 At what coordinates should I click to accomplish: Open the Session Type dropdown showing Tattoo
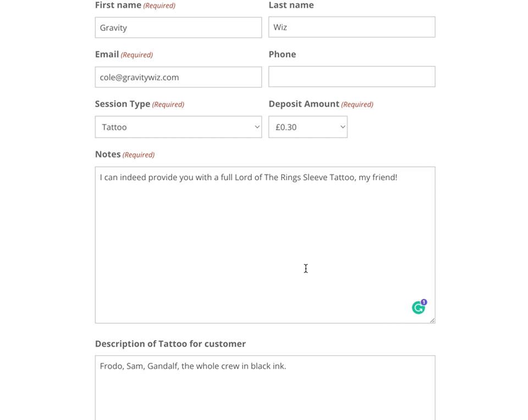point(178,127)
